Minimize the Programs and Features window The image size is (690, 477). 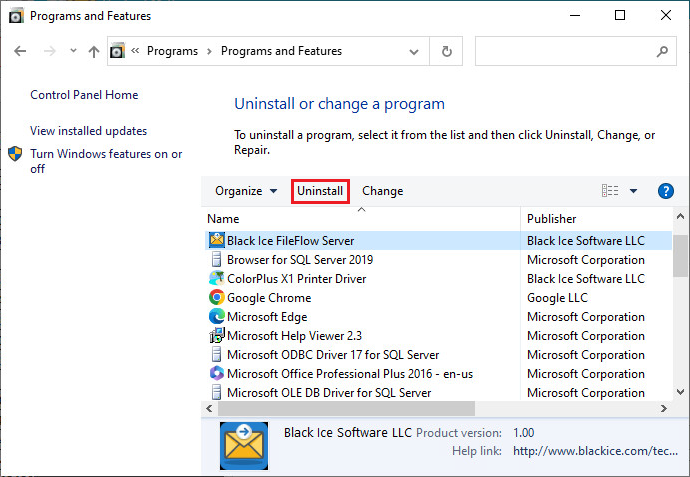point(574,15)
